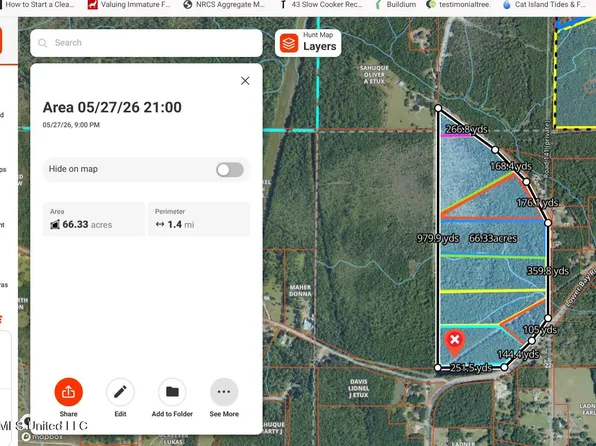Select the 168.4 yds edge label
The width and height of the screenshot is (596, 446).
point(511,166)
